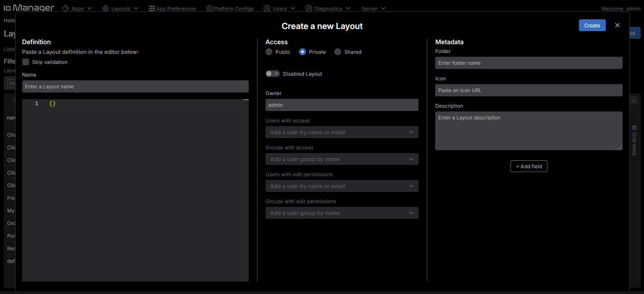The image size is (644, 294).
Task: Click the Grid state panel icon
Action: [x=634, y=128]
